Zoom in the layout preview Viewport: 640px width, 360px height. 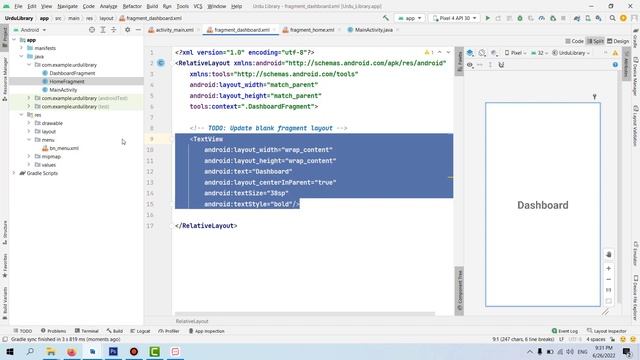[609, 269]
